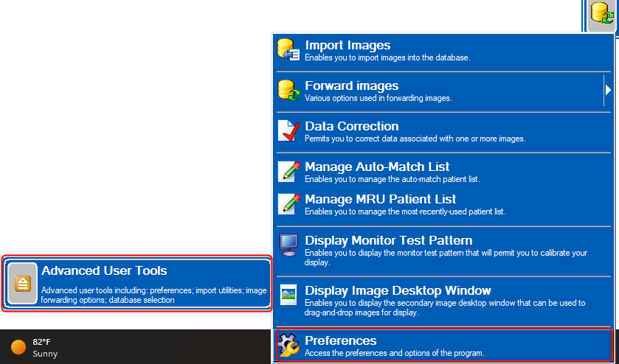Click the sunny weather icon on taskbar
The image size is (619, 364).
click(18, 347)
